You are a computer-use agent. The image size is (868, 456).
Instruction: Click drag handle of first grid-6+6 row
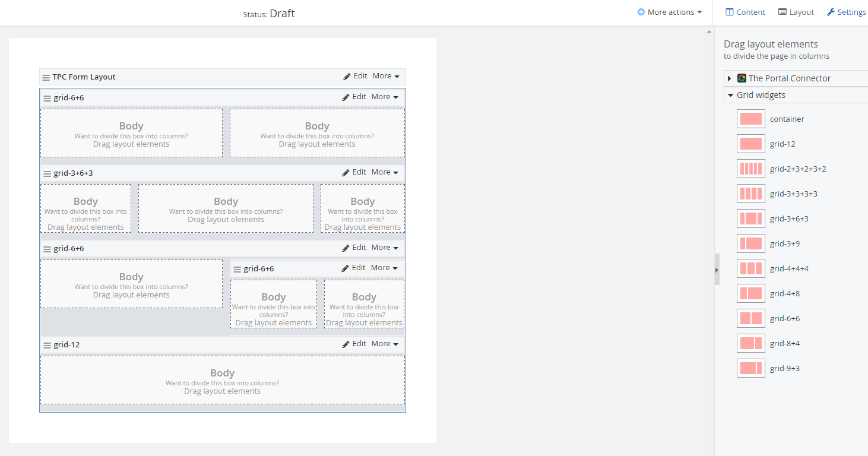[47, 98]
